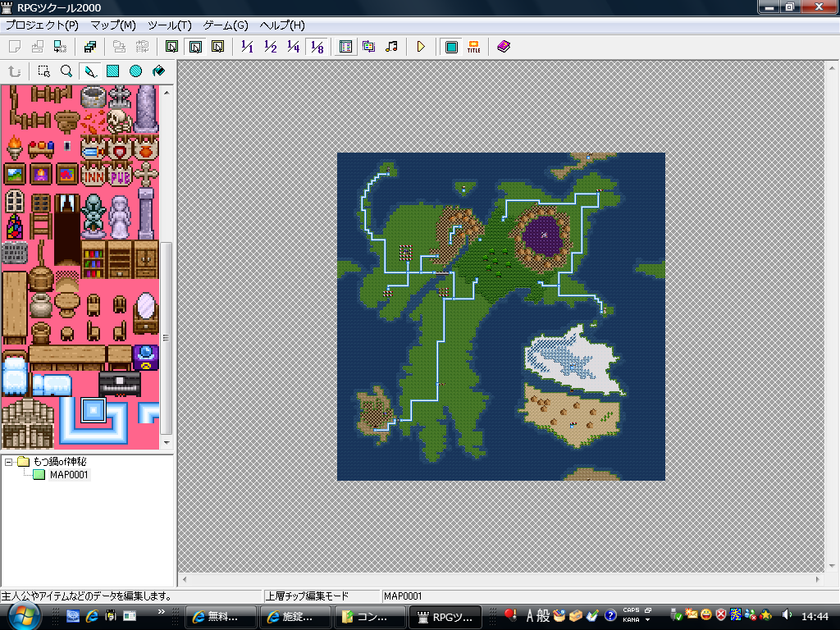Pick the skull tile in palette
This screenshot has width=840, height=630.
point(120,122)
